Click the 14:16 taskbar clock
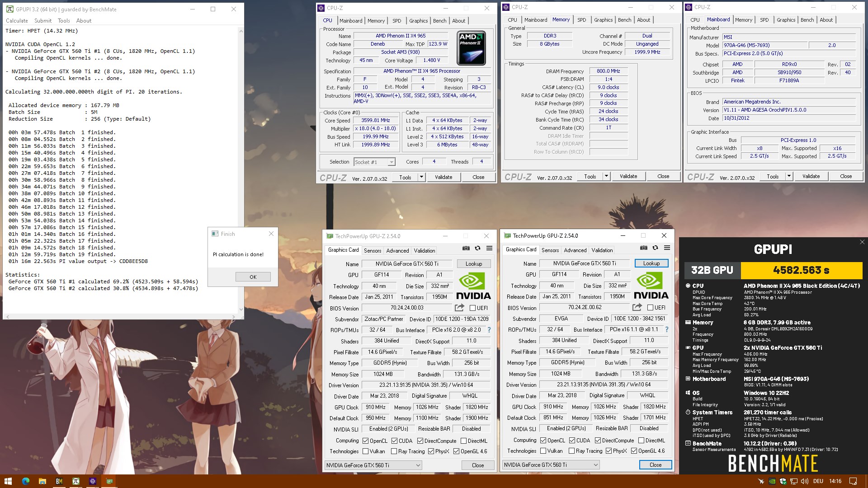Image resolution: width=868 pixels, height=488 pixels. tap(835, 481)
